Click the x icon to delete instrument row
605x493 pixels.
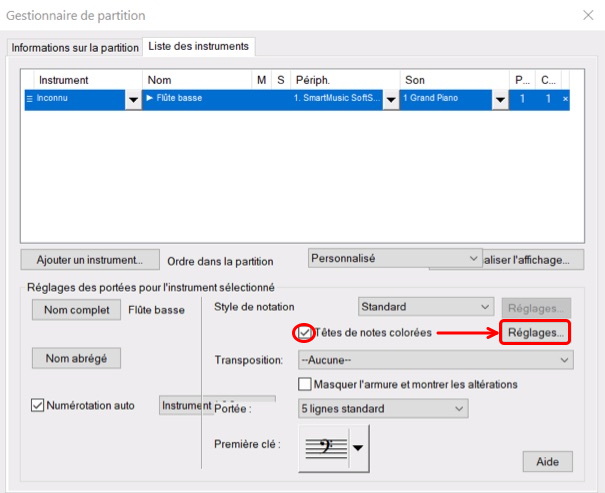coord(565,99)
